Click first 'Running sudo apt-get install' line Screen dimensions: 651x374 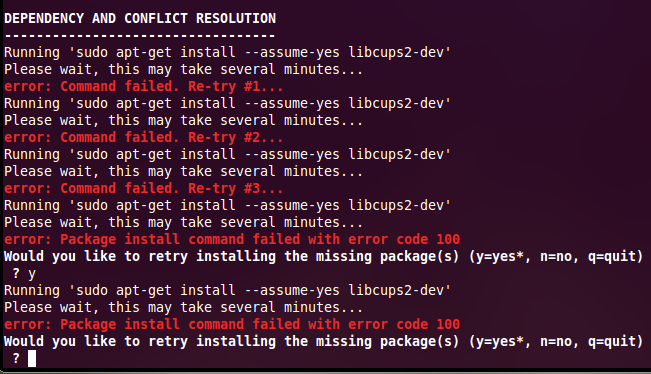228,53
